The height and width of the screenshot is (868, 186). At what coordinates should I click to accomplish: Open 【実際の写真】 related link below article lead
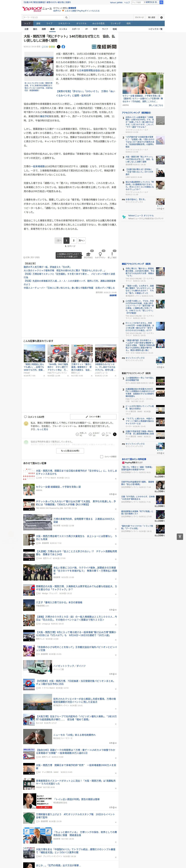click(x=86, y=93)
